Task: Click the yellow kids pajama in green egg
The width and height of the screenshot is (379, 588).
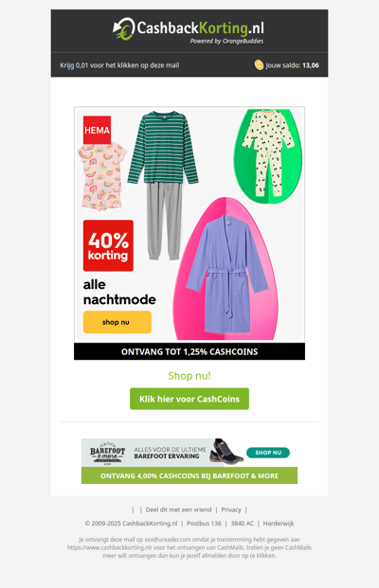Action: pyautogui.click(x=268, y=153)
